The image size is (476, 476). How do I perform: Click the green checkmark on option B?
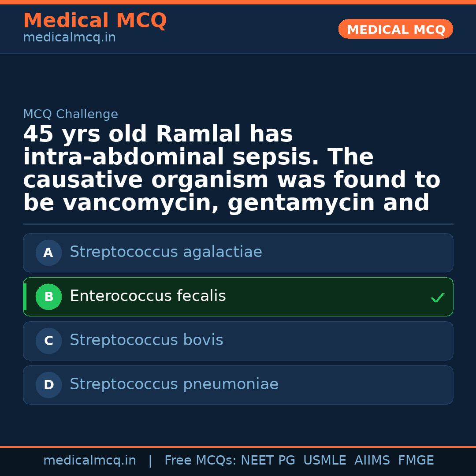point(437,298)
